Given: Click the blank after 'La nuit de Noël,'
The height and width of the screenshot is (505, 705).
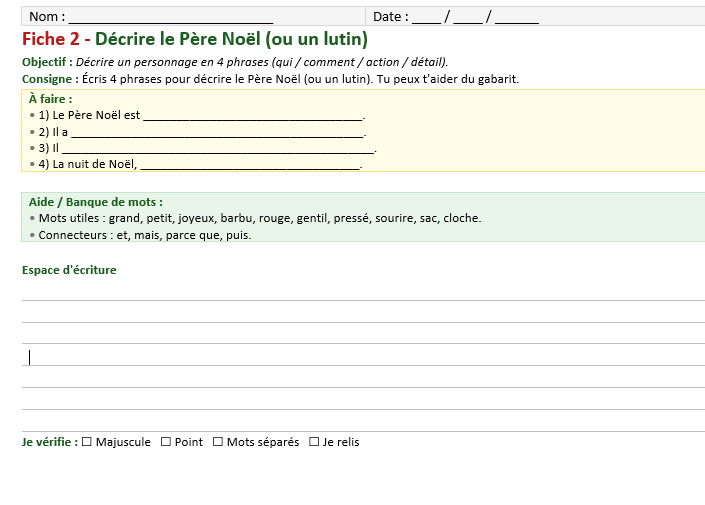Looking at the screenshot, I should coord(248,164).
